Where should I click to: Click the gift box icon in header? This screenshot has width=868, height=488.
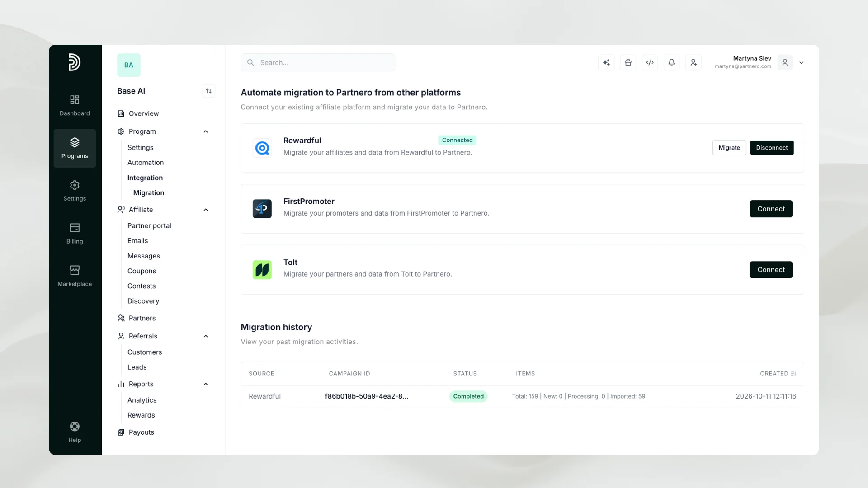(x=628, y=62)
